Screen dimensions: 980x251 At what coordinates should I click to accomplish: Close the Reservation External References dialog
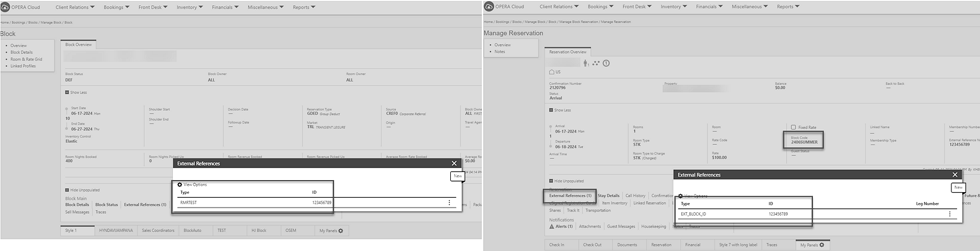955,175
